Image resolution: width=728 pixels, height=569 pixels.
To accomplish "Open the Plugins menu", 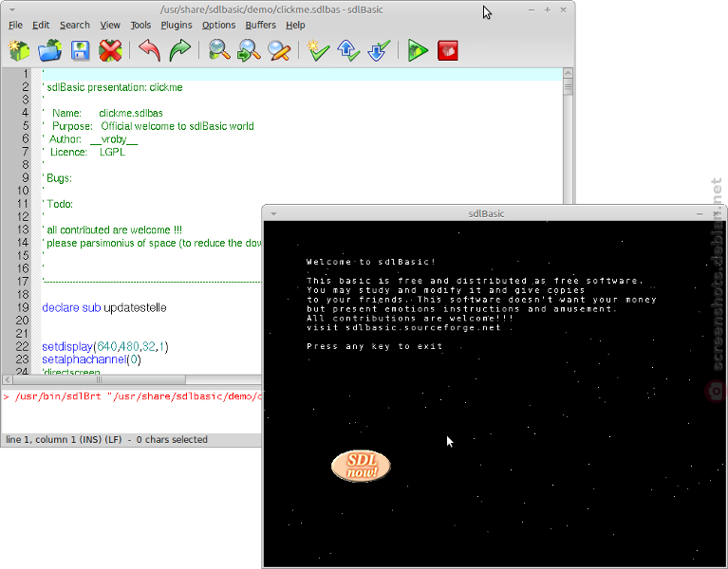I will click(x=177, y=25).
